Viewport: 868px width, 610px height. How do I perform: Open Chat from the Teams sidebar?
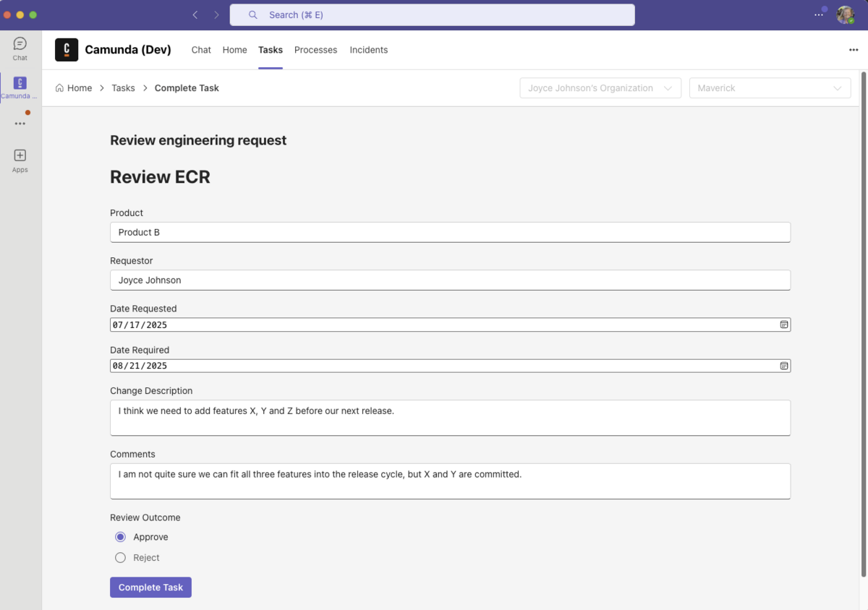pos(20,48)
